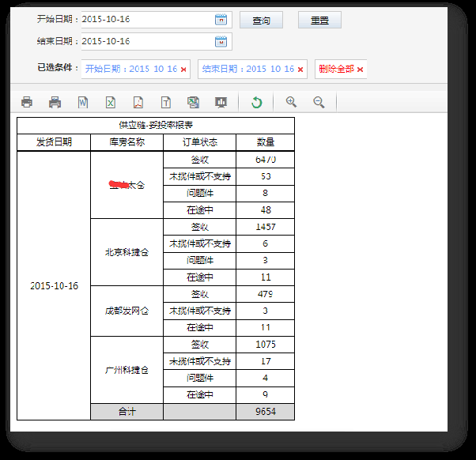This screenshot has width=476, height=460.
Task: Click the presentation screen icon in toolbar
Action: click(221, 102)
